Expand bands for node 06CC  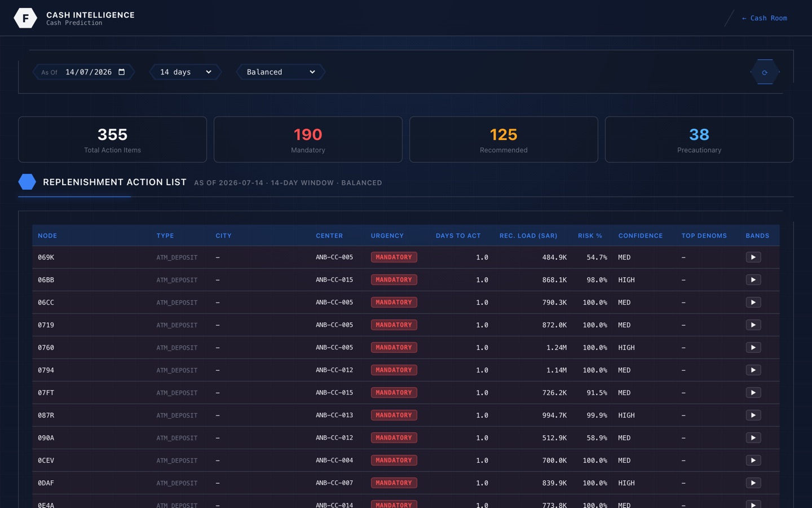[x=753, y=303]
